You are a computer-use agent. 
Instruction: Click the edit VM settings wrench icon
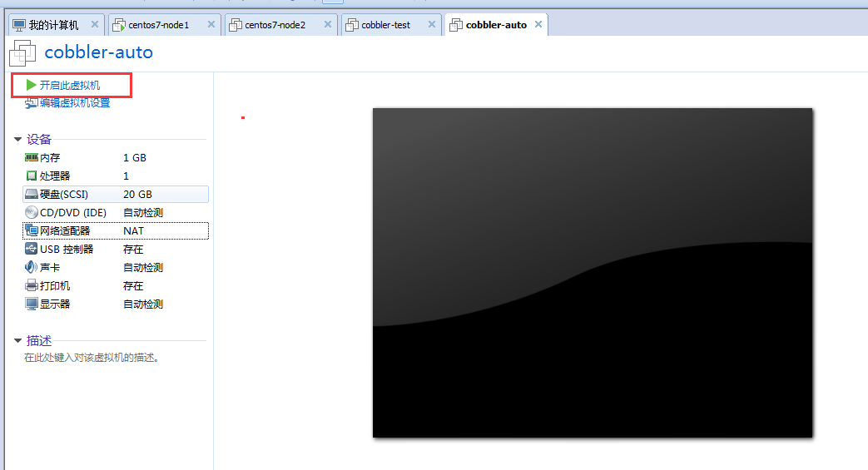tap(31, 103)
